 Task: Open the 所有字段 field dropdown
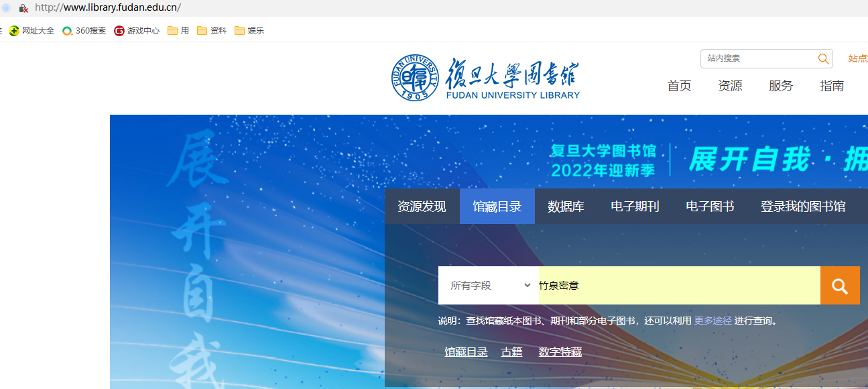click(489, 285)
